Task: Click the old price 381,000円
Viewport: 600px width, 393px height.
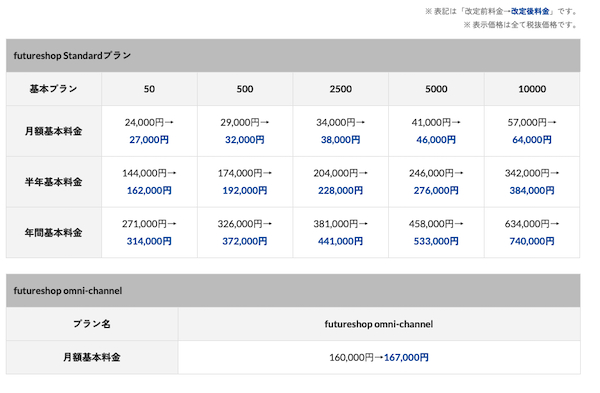Action: (x=336, y=223)
